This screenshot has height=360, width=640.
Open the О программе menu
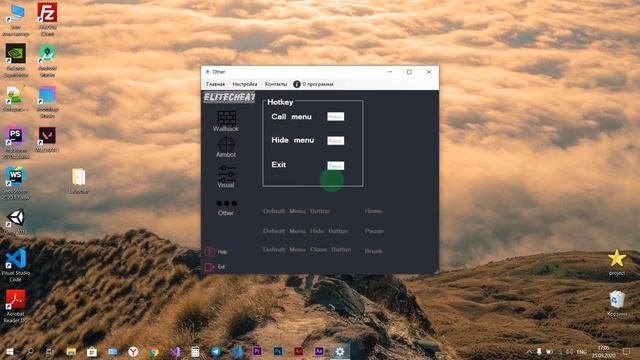pyautogui.click(x=318, y=84)
